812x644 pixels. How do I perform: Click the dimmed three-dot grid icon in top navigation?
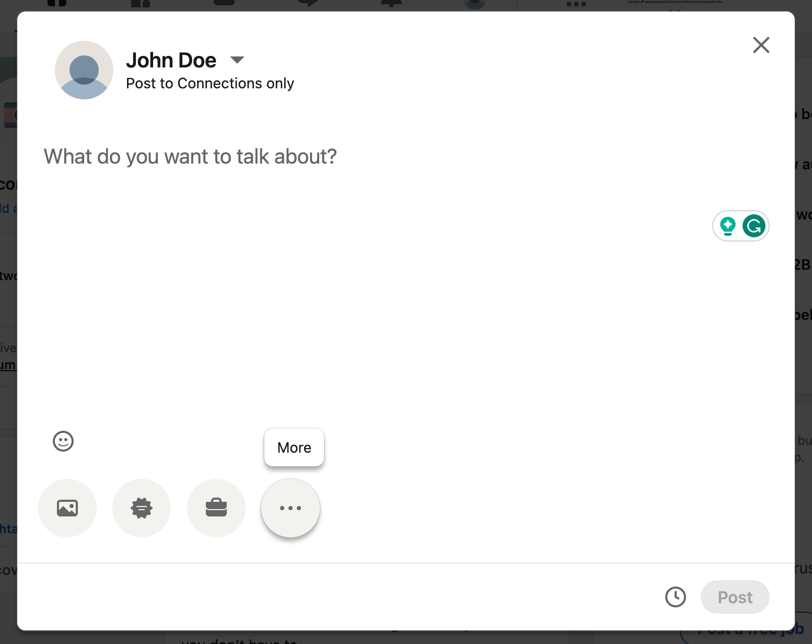pos(576,4)
